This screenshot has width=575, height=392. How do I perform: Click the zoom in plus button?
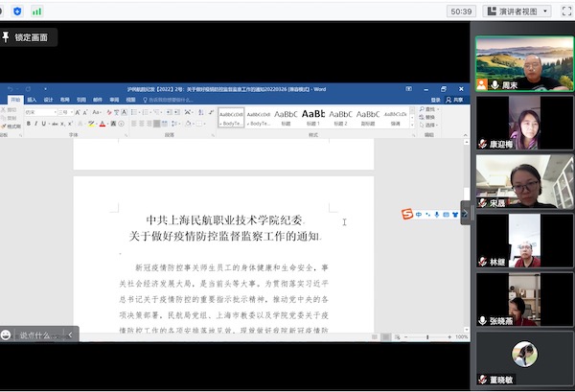(x=449, y=337)
